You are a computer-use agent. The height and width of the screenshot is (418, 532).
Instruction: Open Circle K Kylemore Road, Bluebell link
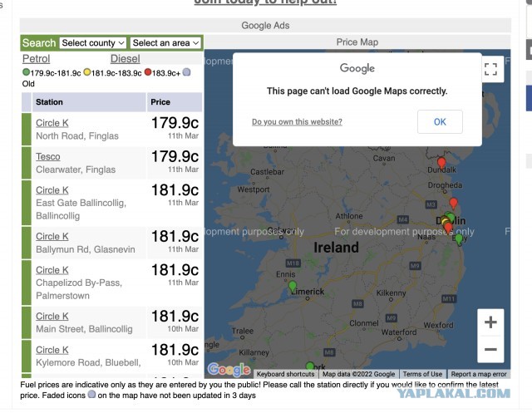52,350
